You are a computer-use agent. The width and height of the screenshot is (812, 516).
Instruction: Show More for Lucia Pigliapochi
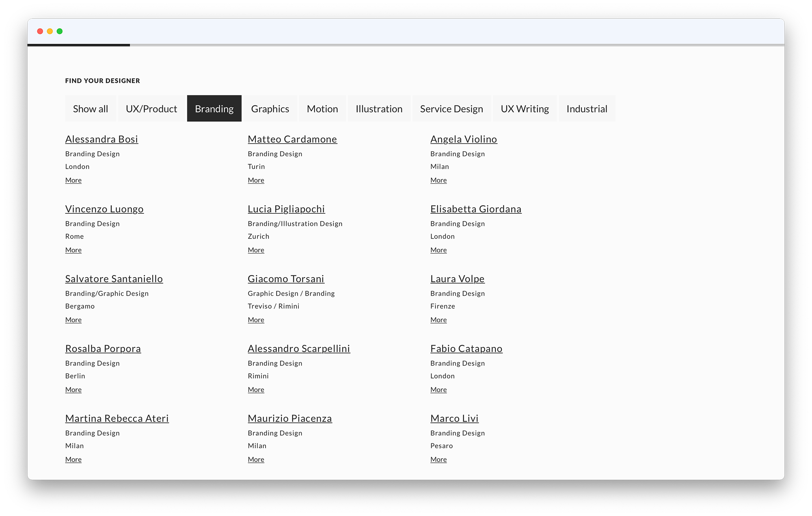[x=256, y=250]
